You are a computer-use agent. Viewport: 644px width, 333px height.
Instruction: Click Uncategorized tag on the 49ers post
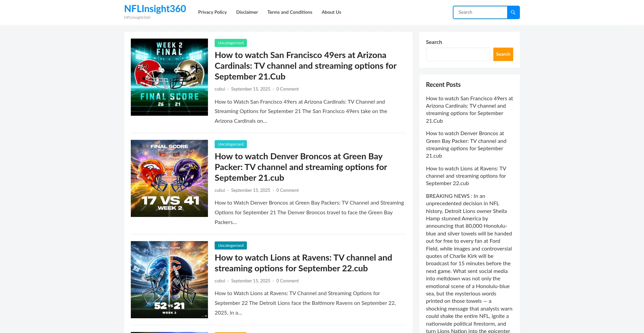231,43
